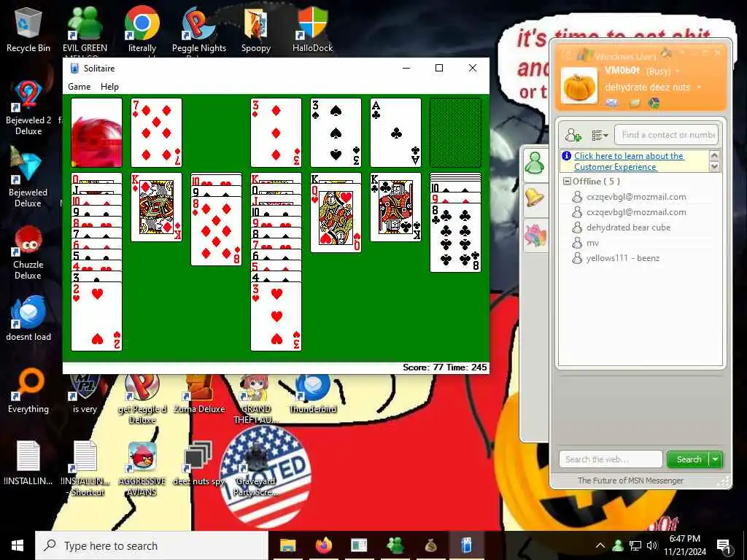
Task: Select the get Peggle'd Deluxe icon
Action: pos(142,399)
